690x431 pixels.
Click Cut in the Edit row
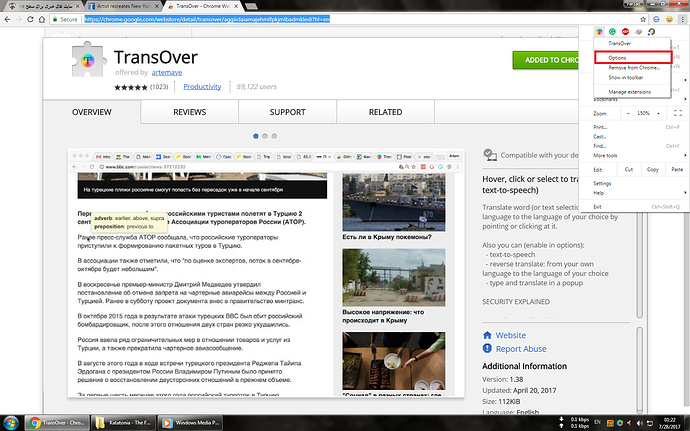coord(629,169)
